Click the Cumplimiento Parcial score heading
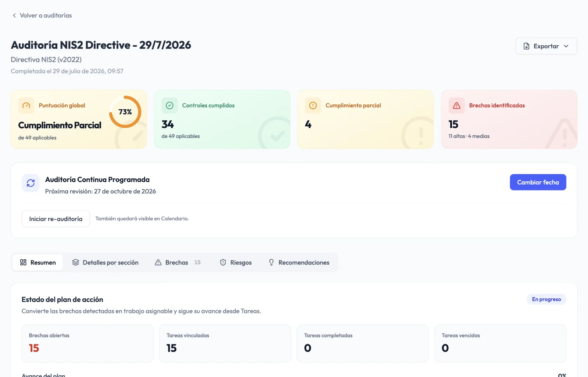The image size is (588, 377). pyautogui.click(x=60, y=125)
